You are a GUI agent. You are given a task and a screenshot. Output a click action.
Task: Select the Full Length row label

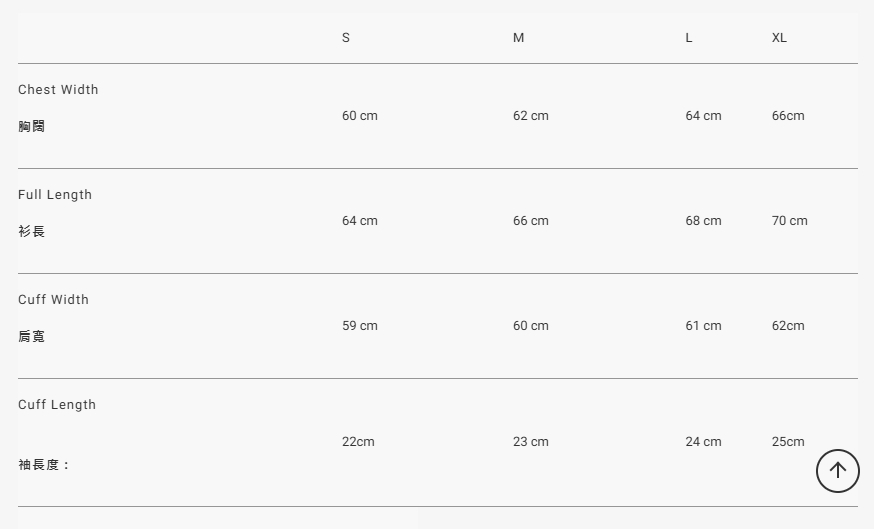pyautogui.click(x=55, y=195)
